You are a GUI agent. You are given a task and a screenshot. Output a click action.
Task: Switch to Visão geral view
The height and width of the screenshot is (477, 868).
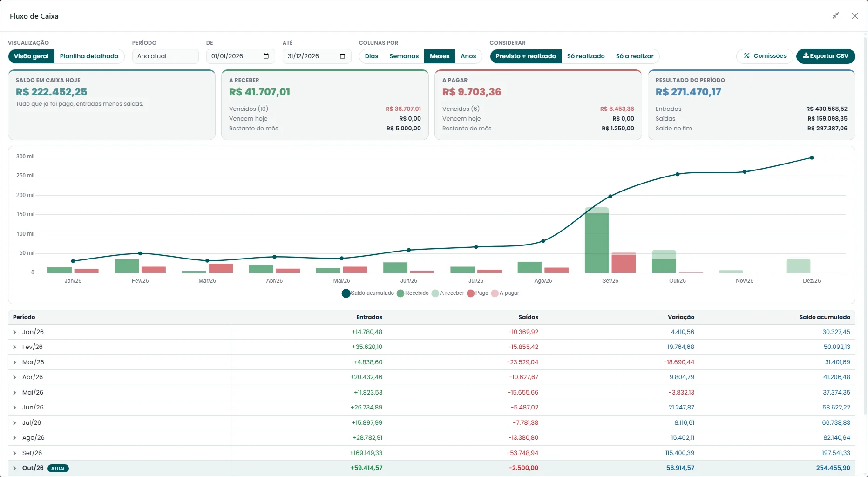point(31,56)
